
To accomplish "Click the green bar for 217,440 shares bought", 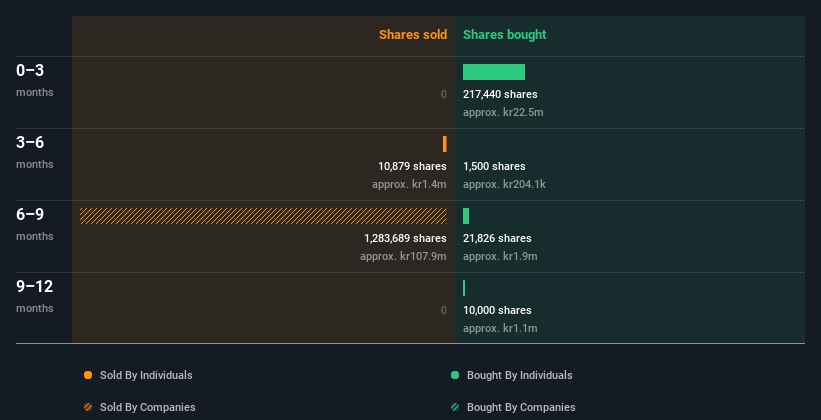I will [494, 72].
